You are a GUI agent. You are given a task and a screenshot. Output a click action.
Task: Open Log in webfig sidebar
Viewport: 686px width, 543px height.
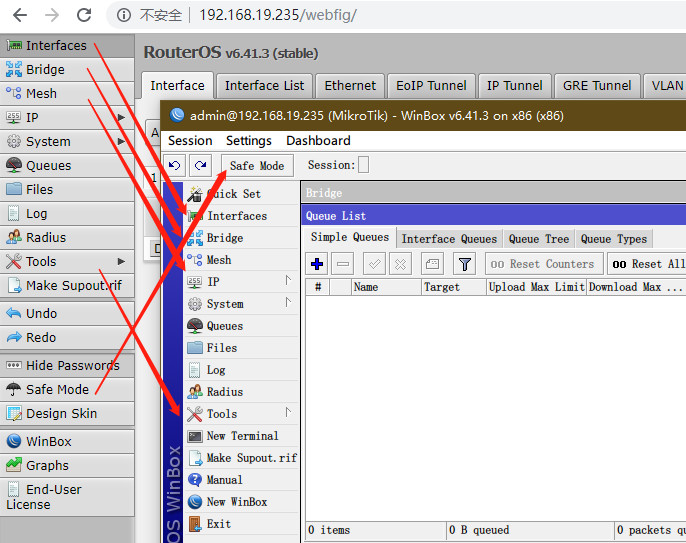pos(67,214)
